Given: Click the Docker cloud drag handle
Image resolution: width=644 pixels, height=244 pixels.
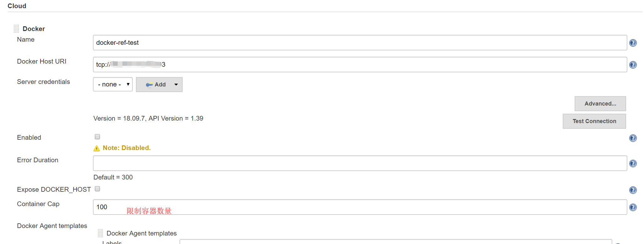Looking at the screenshot, I should coord(16,29).
